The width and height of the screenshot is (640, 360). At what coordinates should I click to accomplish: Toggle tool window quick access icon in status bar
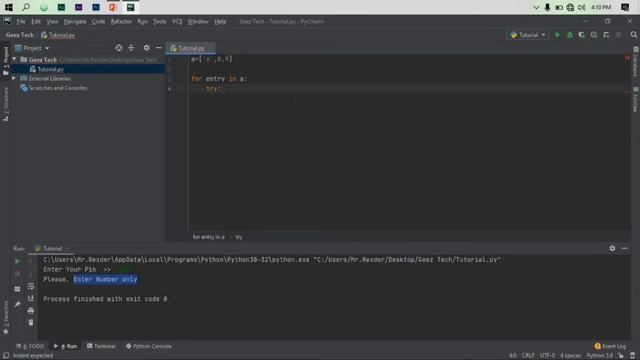[x=6, y=356]
